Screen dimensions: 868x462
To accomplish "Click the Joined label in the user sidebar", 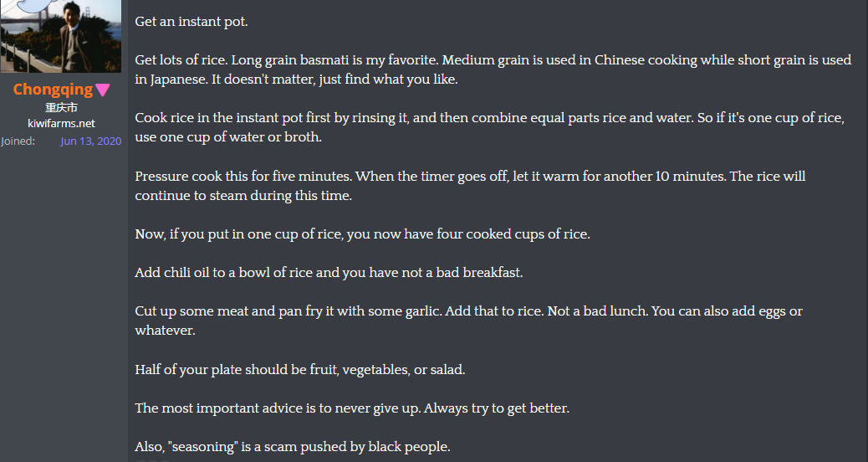I will coord(18,141).
